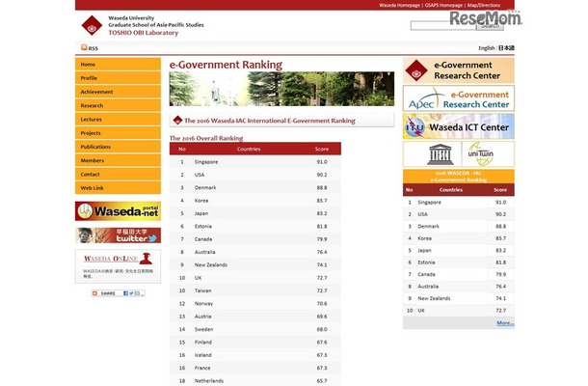Open the Home menu item

[x=118, y=65]
